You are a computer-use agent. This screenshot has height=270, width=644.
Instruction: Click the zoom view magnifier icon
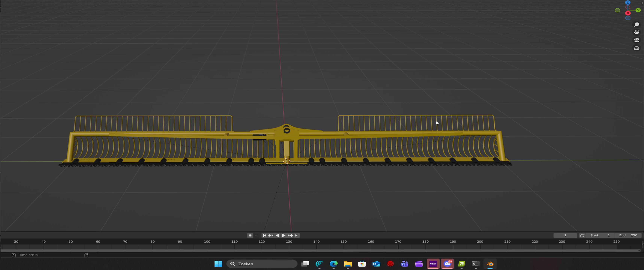[x=637, y=25]
